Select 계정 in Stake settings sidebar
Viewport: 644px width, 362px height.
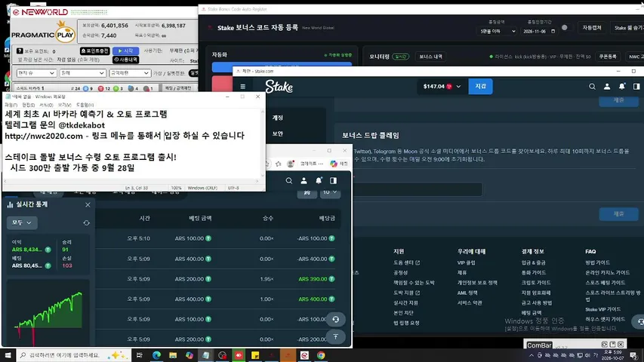(x=278, y=118)
